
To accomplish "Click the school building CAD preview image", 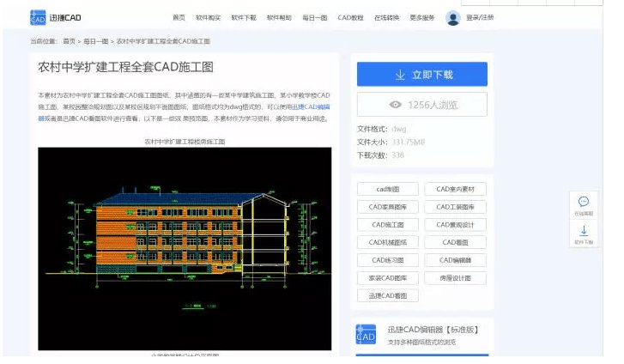I will pyautogui.click(x=185, y=249).
